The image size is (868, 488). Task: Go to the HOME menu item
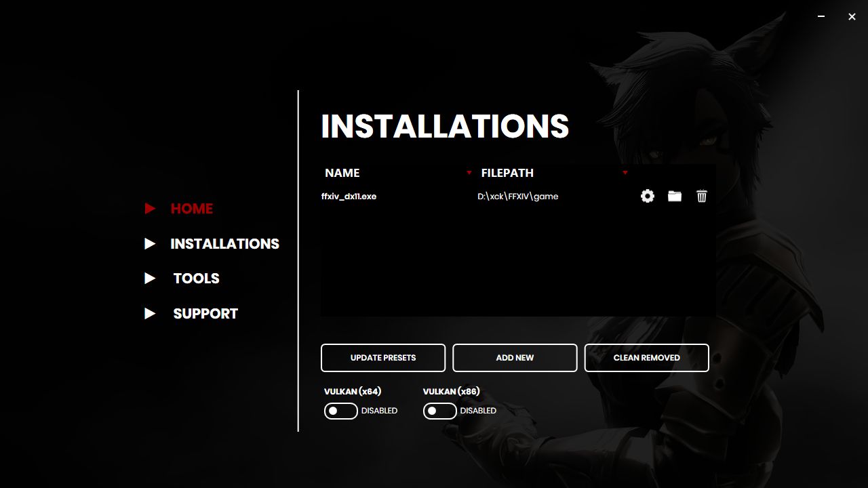192,208
